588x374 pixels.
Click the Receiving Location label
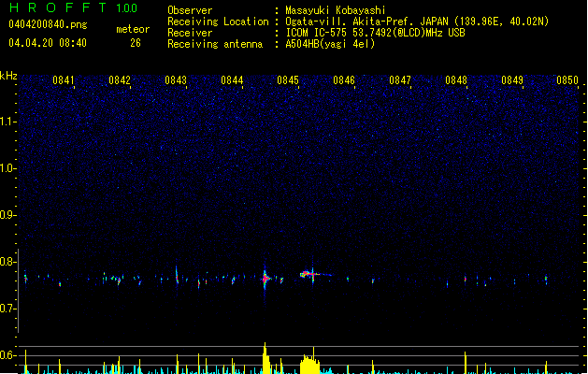point(218,22)
